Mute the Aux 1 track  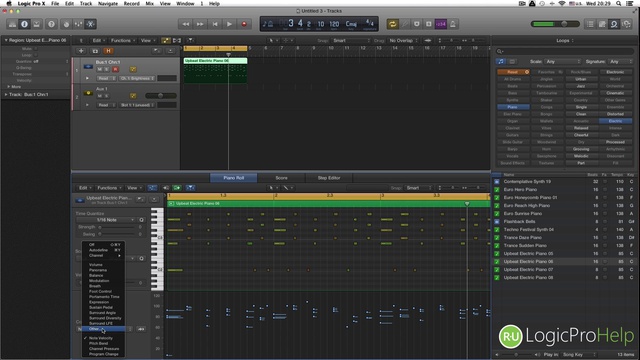pyautogui.click(x=100, y=96)
